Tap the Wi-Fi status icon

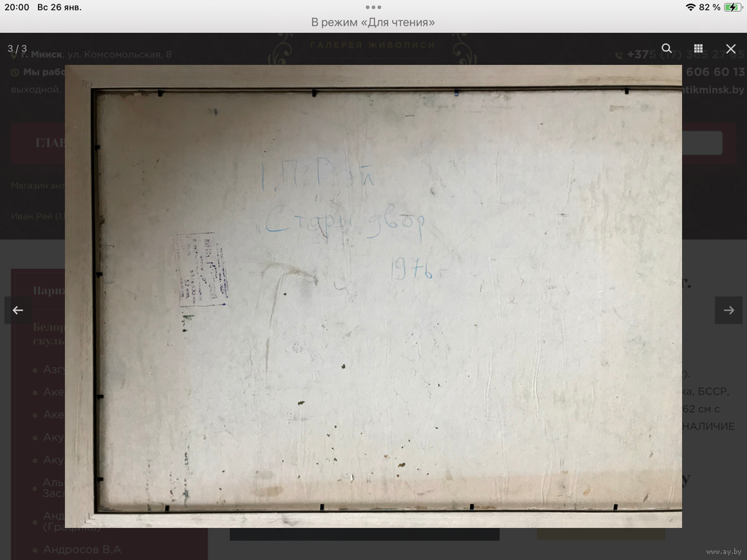[x=690, y=7]
